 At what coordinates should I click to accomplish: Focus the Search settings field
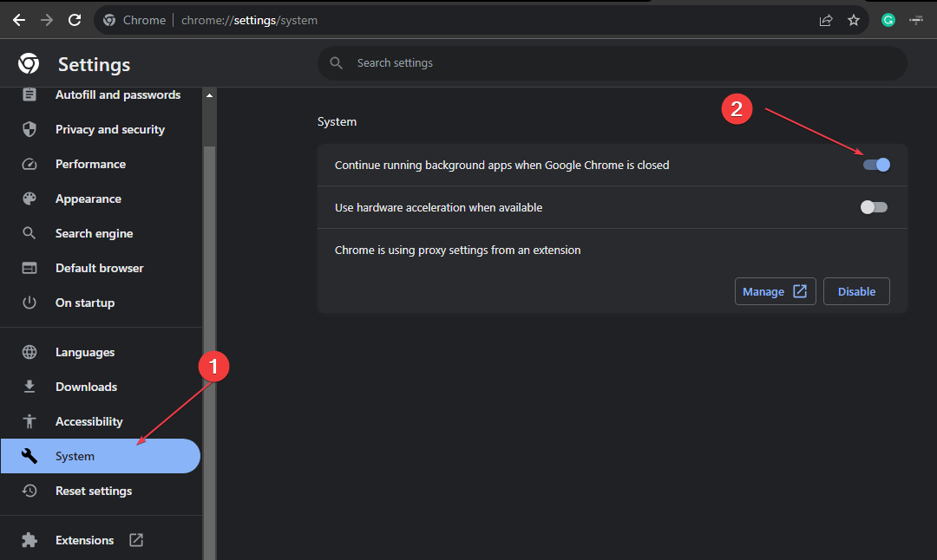tap(612, 62)
